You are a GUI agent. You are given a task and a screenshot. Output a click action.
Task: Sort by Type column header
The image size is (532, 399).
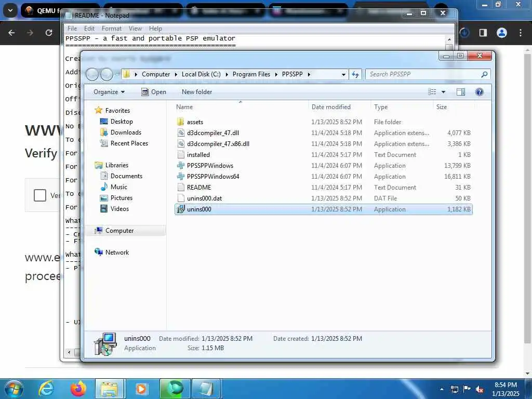402,107
